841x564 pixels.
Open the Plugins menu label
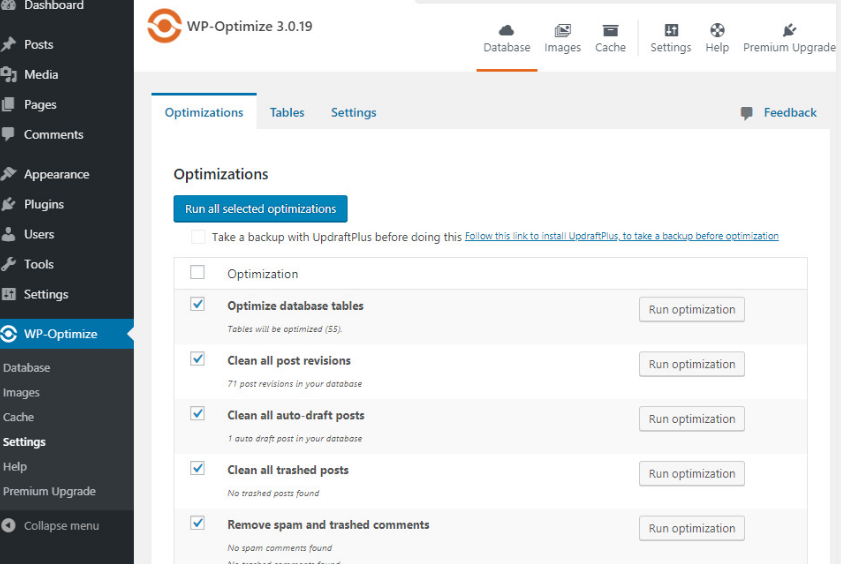click(x=44, y=204)
